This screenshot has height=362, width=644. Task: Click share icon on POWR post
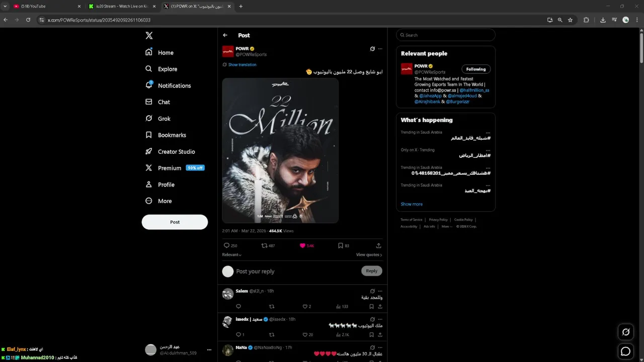click(378, 245)
